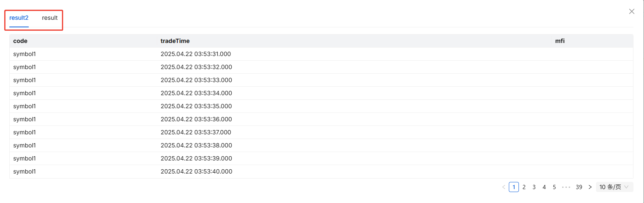Image resolution: width=644 pixels, height=203 pixels.
Task: Expand the 10 条/页 page size dropdown
Action: pyautogui.click(x=614, y=187)
